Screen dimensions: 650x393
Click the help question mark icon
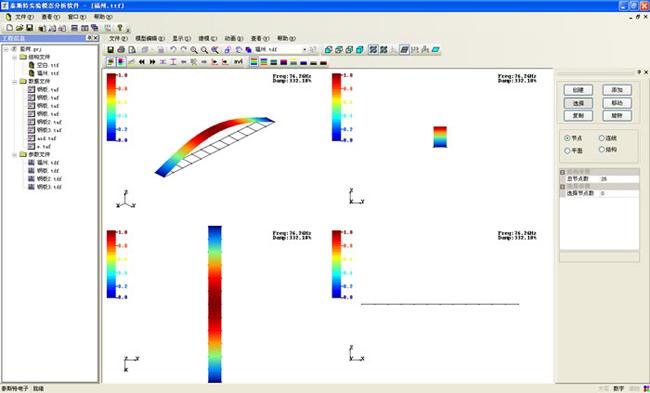tap(120, 28)
